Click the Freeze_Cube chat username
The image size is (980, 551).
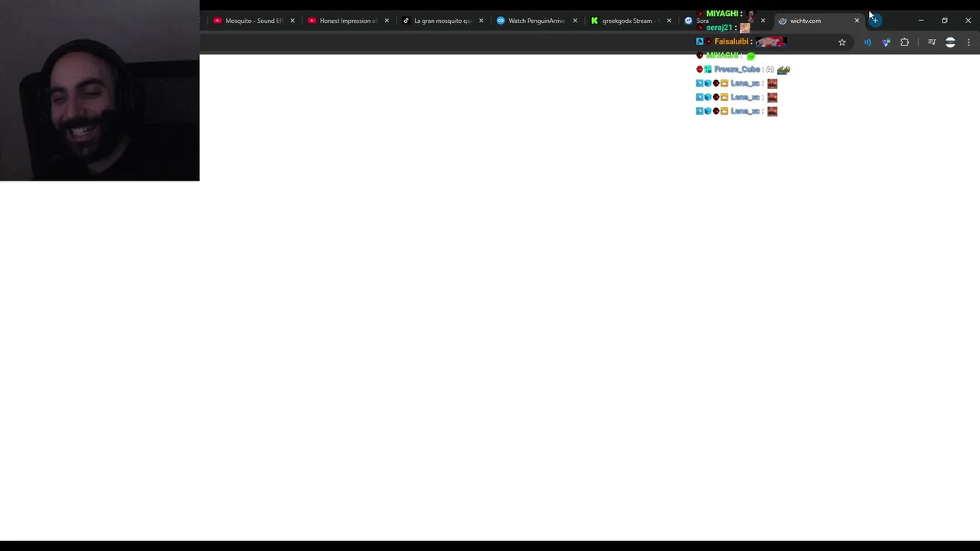point(737,70)
